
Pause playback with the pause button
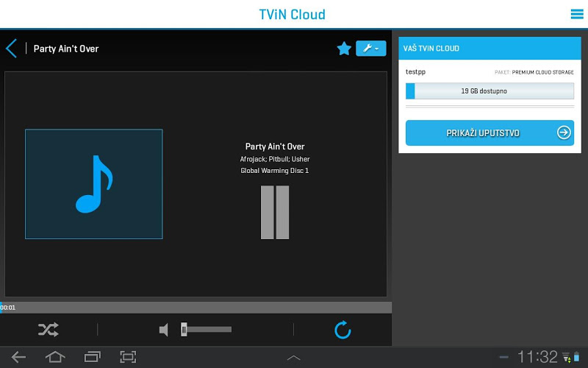pos(275,212)
